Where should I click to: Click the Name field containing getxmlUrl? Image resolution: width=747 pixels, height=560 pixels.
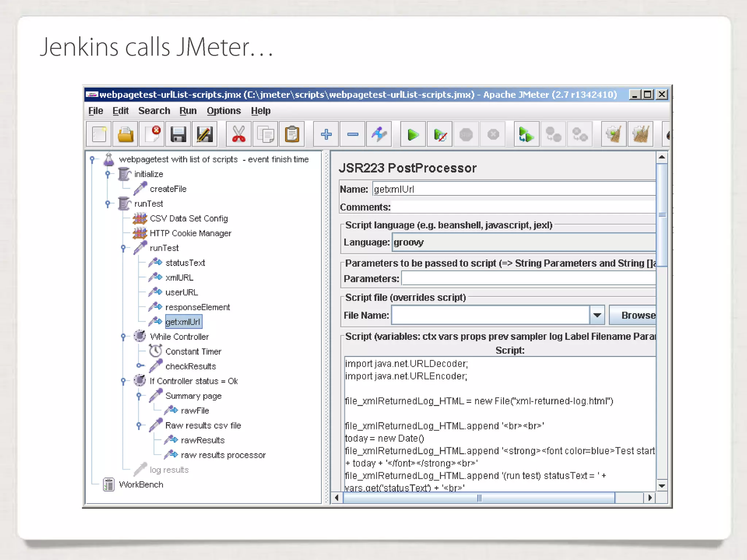tap(514, 189)
